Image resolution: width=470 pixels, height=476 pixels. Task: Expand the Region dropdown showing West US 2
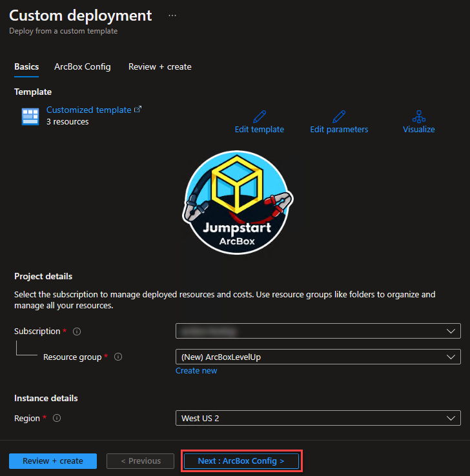[318, 418]
